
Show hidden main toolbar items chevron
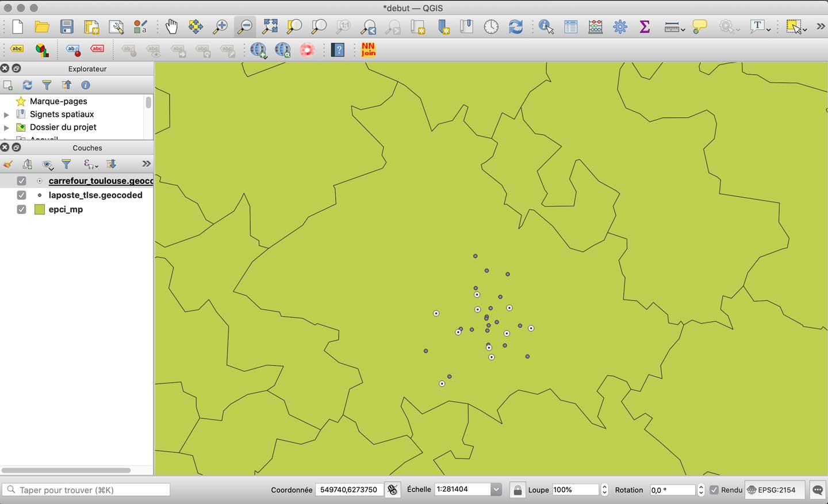tap(821, 26)
